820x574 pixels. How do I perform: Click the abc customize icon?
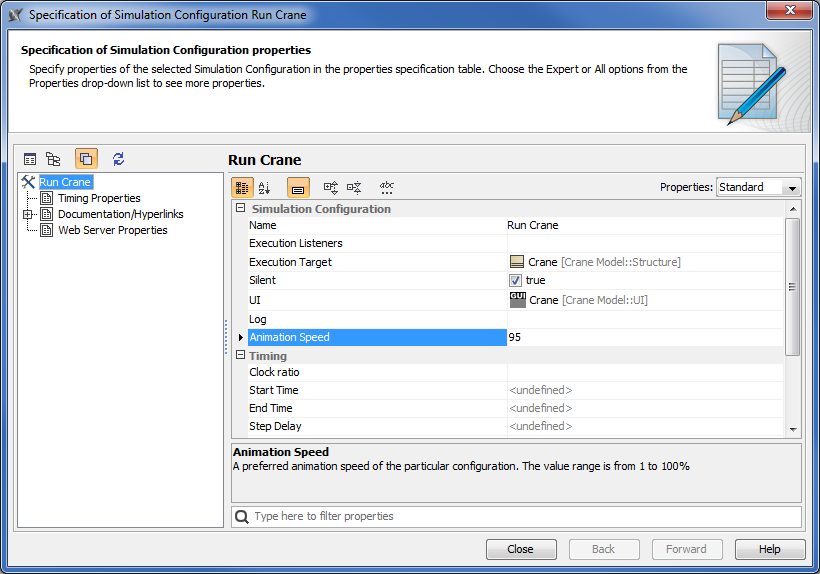(387, 188)
